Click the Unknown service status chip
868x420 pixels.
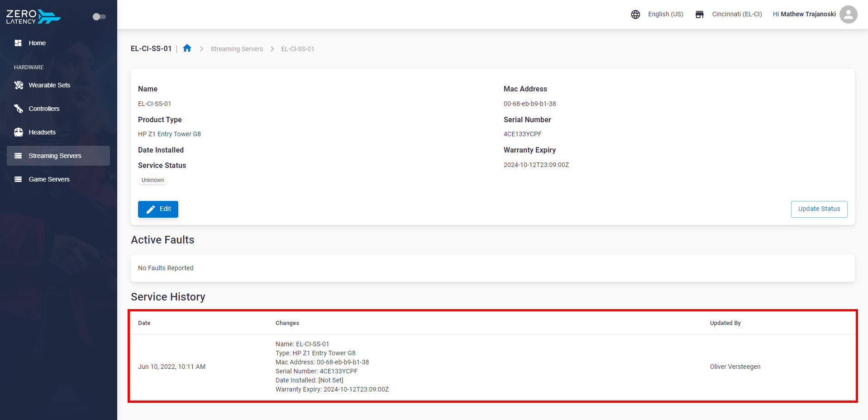153,180
